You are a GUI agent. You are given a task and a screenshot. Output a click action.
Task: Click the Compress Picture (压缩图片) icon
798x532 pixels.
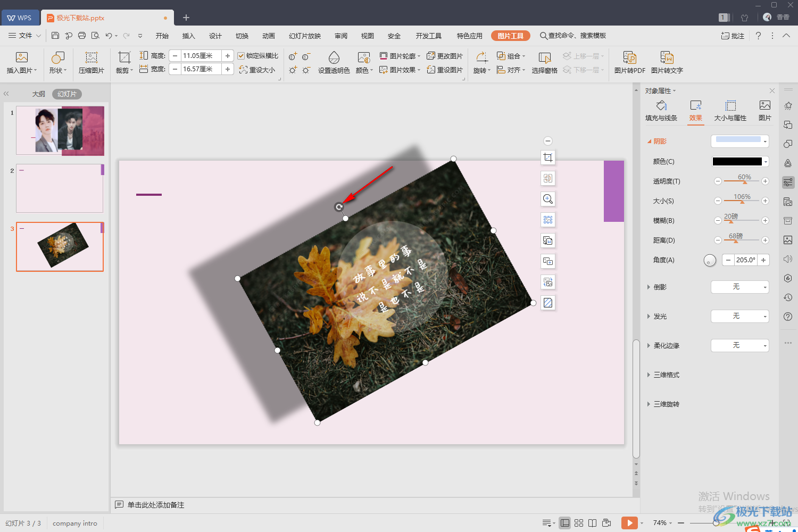click(x=92, y=57)
